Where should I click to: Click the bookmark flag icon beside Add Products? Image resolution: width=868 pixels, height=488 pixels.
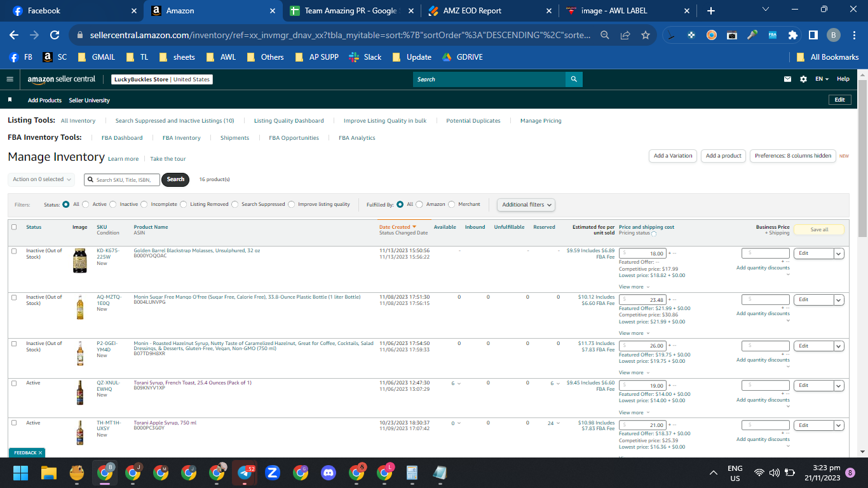click(10, 100)
